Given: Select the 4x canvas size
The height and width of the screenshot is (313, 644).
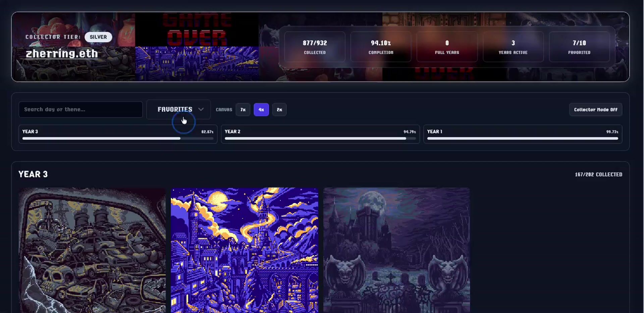Looking at the screenshot, I should click(x=261, y=110).
